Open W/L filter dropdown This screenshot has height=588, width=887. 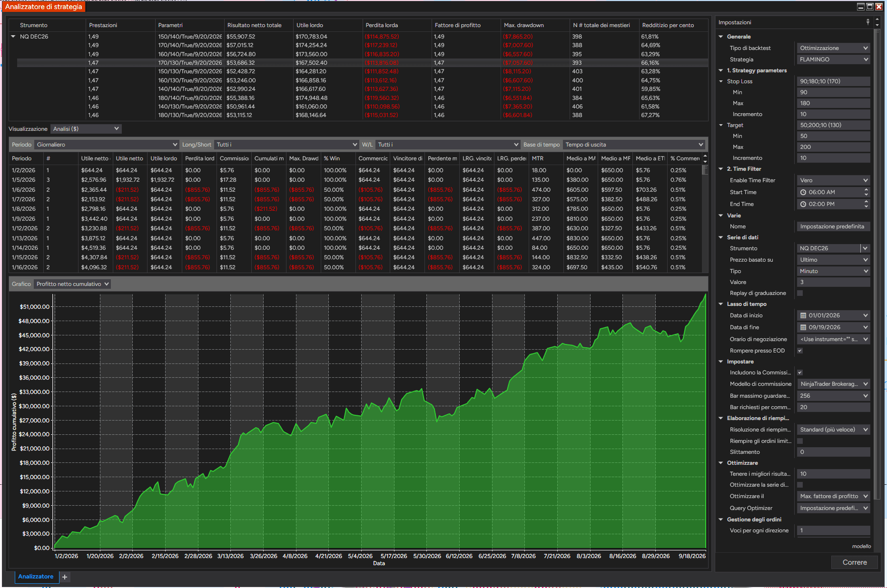(448, 145)
